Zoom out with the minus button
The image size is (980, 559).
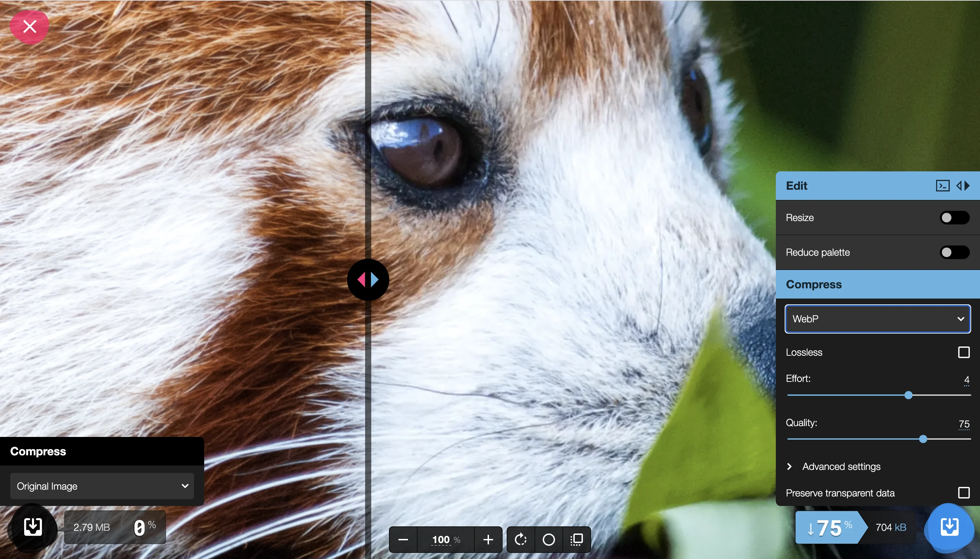[x=403, y=539]
